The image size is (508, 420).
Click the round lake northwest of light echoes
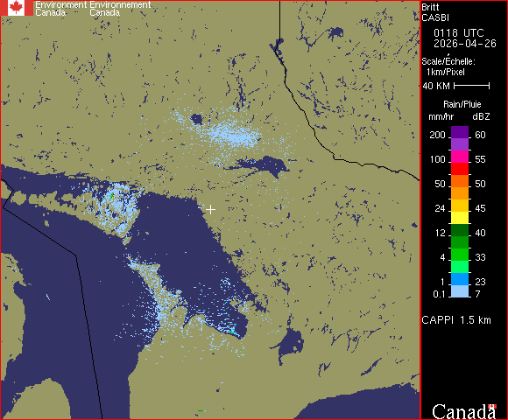[197, 119]
